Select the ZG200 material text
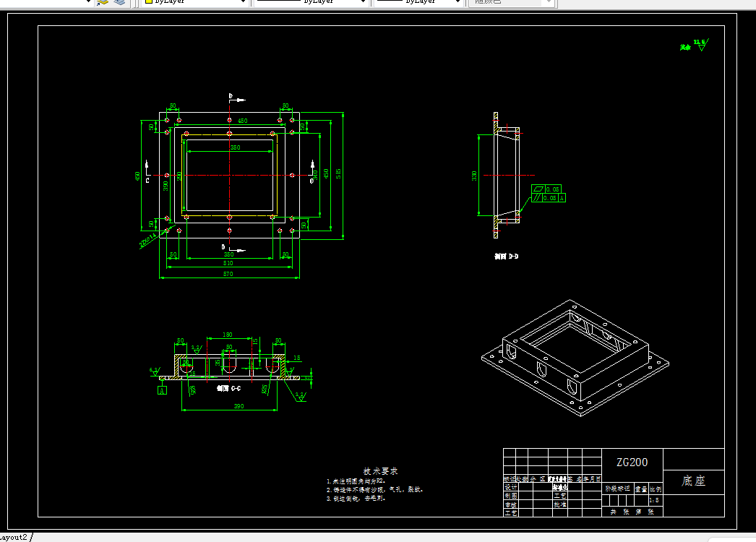Viewport: 756px width, 542px height. 632,462
